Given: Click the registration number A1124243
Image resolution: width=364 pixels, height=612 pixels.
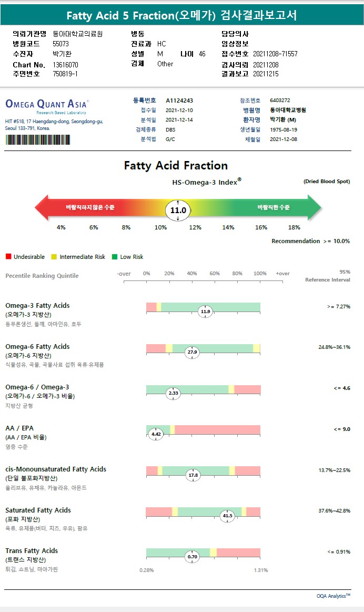Looking at the screenshot, I should tap(179, 100).
